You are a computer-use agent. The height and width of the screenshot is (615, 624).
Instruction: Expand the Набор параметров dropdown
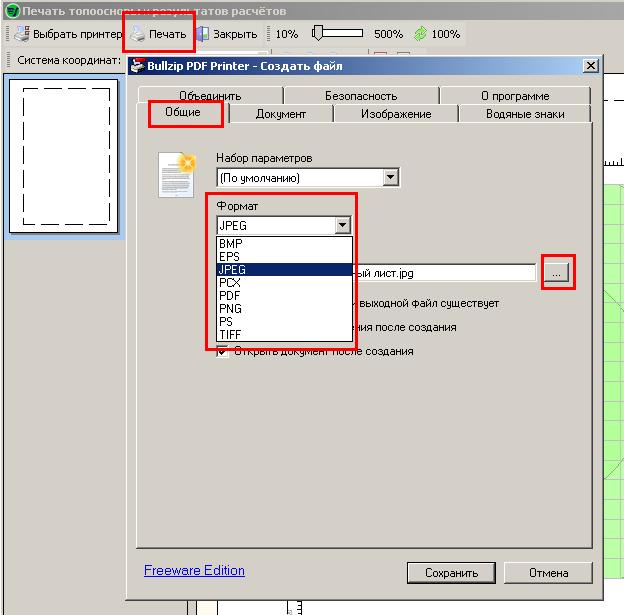pos(391,178)
